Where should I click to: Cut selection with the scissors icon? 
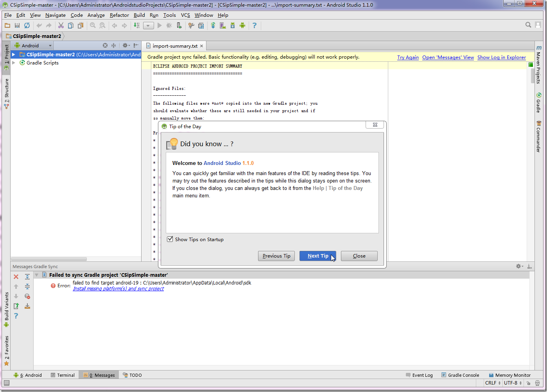[61, 25]
